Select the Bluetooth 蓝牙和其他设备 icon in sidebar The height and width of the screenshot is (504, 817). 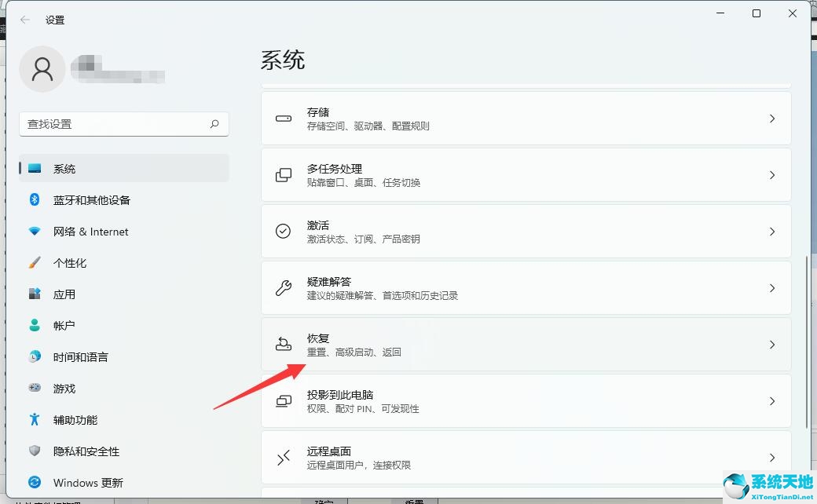point(33,200)
